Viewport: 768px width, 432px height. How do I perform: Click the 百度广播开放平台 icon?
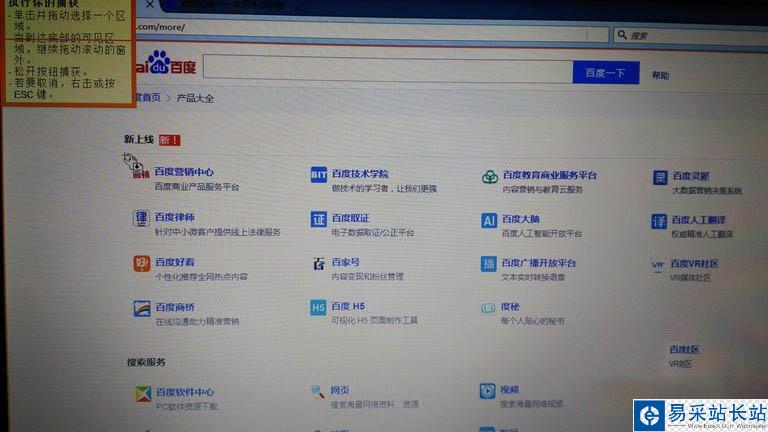[x=488, y=264]
